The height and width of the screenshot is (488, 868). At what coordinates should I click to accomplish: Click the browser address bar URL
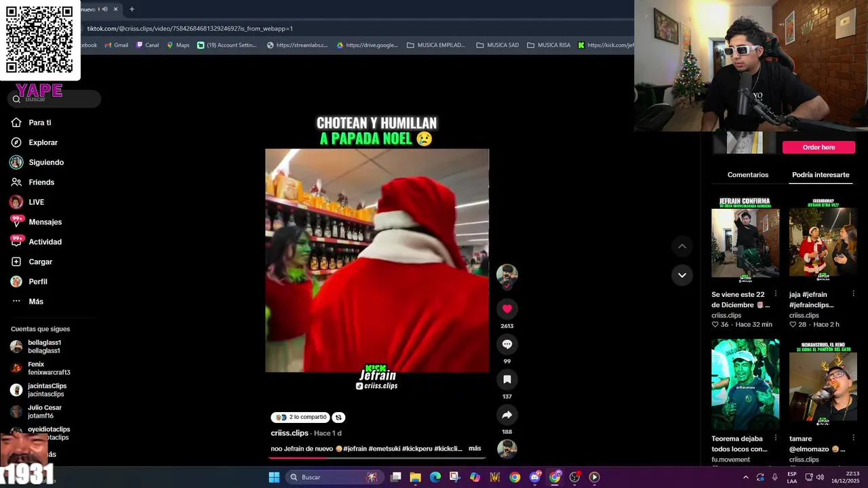[190, 28]
